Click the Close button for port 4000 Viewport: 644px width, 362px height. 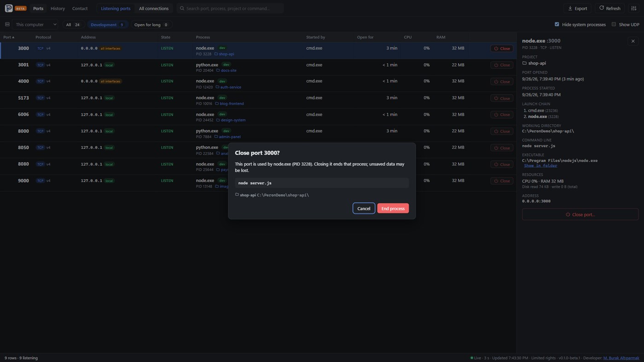tap(502, 81)
